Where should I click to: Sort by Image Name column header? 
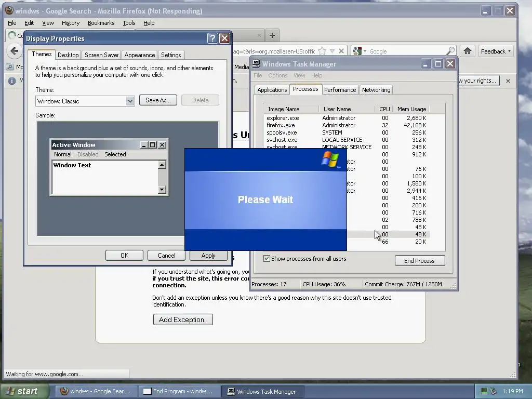coord(291,109)
